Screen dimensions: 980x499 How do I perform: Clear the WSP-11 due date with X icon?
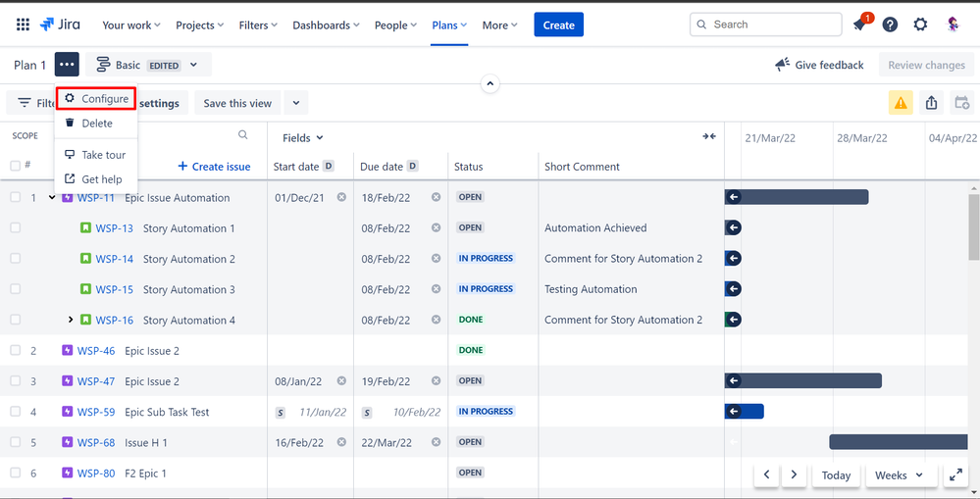coord(436,197)
